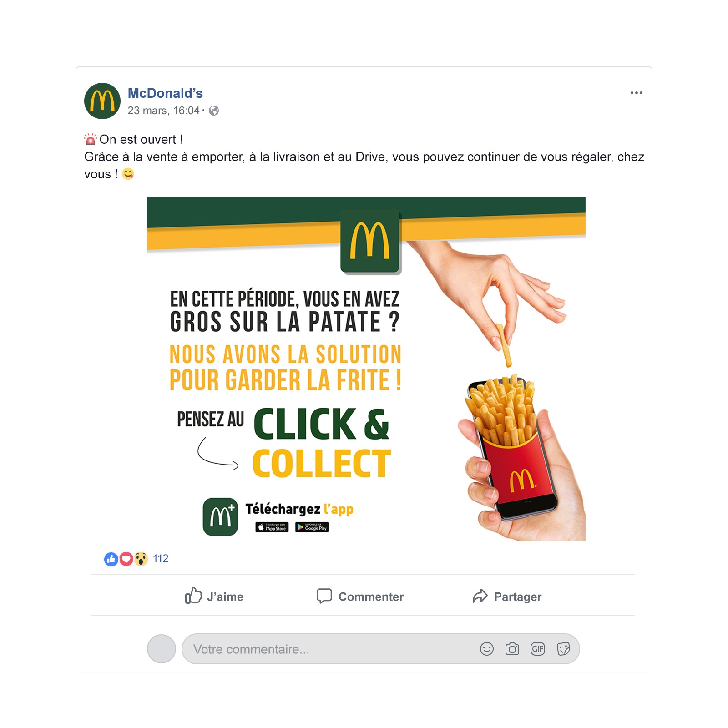The image size is (728, 728).
Task: Like the post with J'aime
Action: point(214,596)
